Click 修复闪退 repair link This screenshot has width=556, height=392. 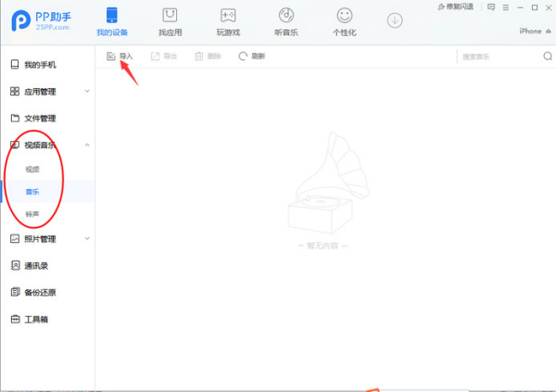(456, 6)
